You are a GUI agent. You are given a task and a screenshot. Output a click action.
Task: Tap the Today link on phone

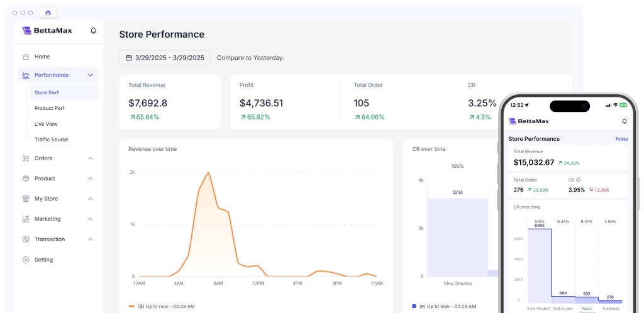pyautogui.click(x=621, y=139)
